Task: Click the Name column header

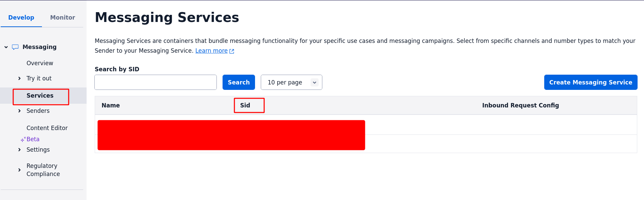Action: (111, 105)
